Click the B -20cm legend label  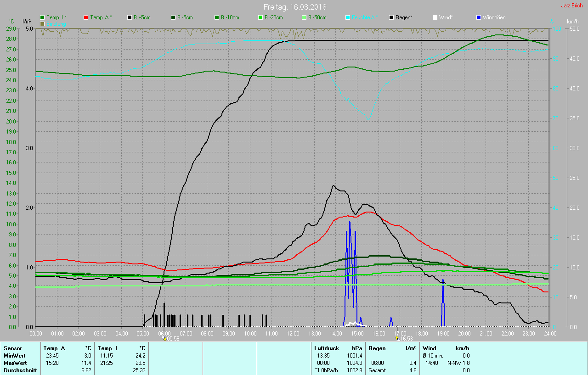tap(273, 17)
